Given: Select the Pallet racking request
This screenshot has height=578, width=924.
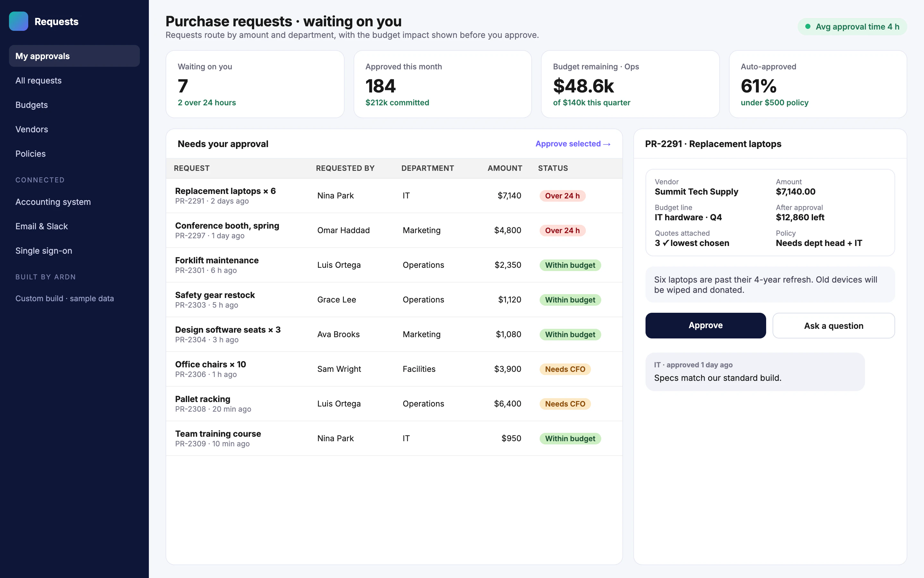Looking at the screenshot, I should 394,404.
